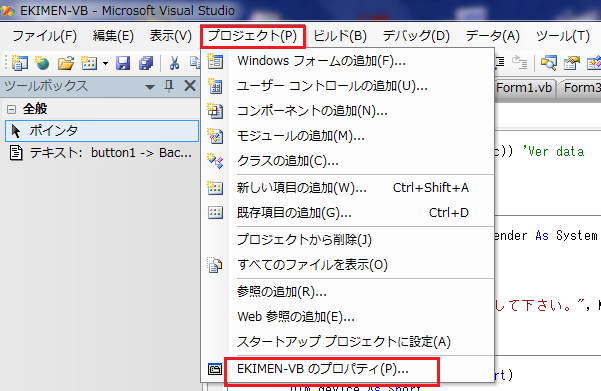The width and height of the screenshot is (601, 391).
Task: Select the ポインタ toolbox item
Action: pos(102,131)
